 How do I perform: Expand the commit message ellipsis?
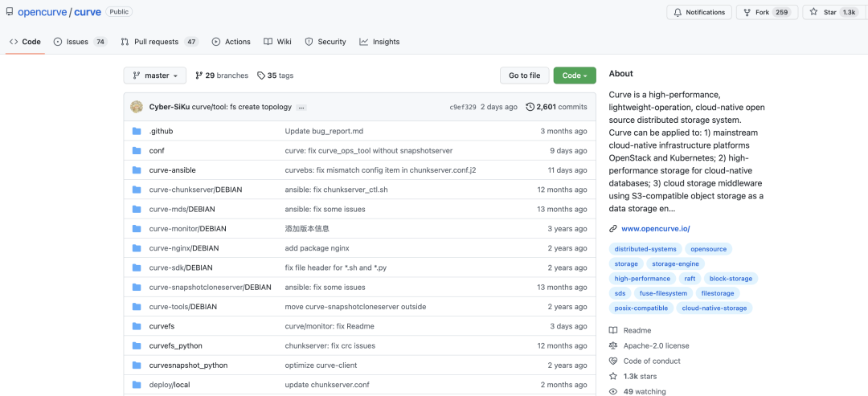[x=301, y=108]
